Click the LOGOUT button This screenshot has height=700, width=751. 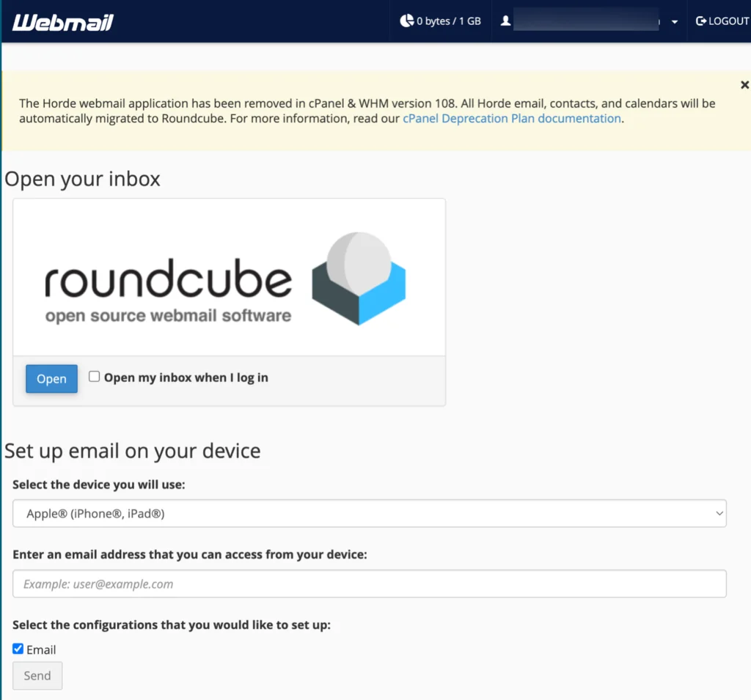722,21
